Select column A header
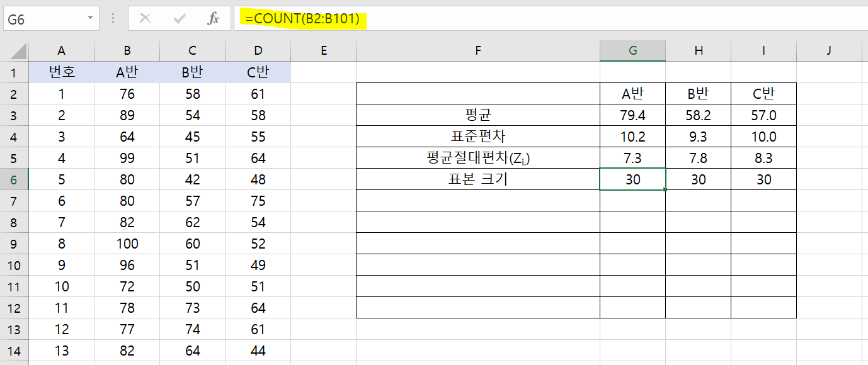The width and height of the screenshot is (868, 365). point(62,51)
